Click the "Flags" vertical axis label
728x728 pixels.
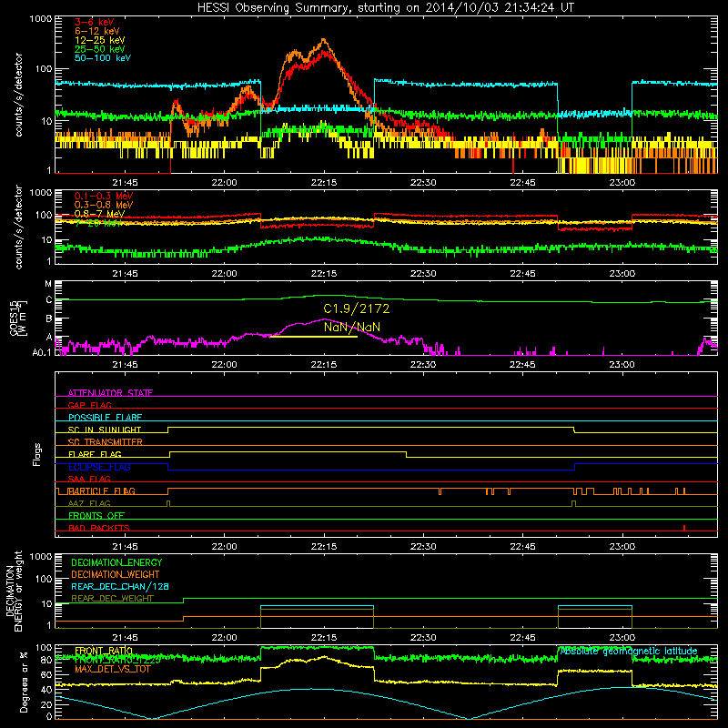click(x=36, y=454)
